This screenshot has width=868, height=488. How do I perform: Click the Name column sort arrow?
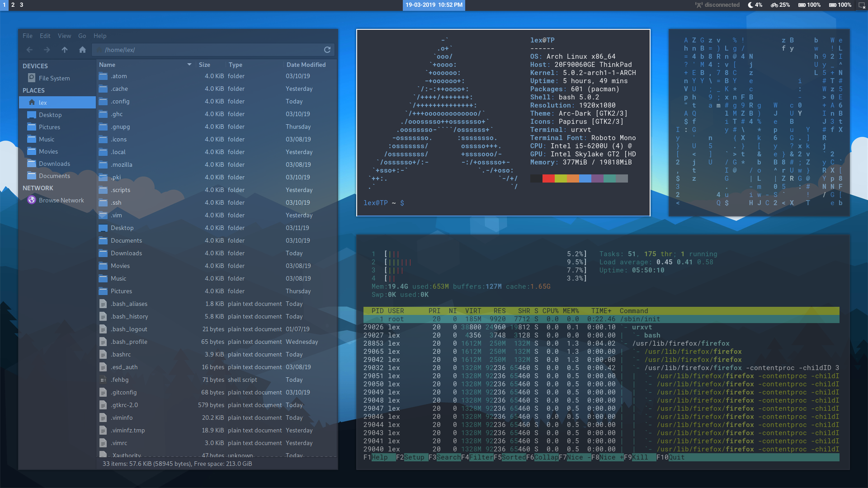pyautogui.click(x=189, y=65)
